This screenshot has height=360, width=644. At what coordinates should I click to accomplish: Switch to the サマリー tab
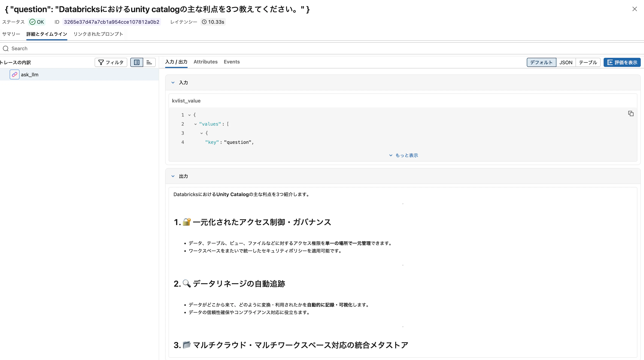[11, 34]
